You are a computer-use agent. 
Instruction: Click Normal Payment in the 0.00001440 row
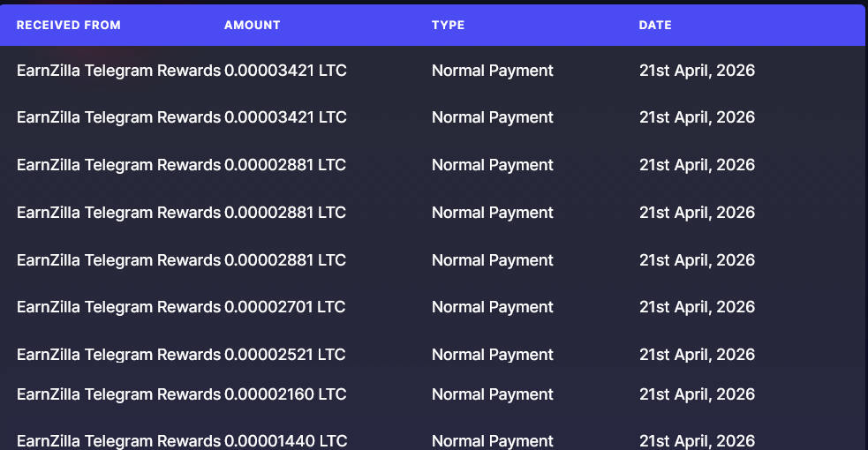(x=492, y=441)
